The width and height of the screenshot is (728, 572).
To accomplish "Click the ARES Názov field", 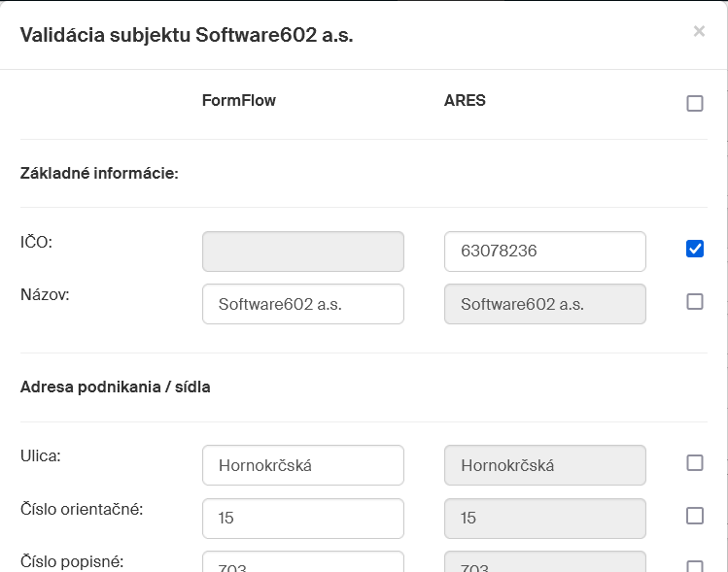I will [x=544, y=304].
